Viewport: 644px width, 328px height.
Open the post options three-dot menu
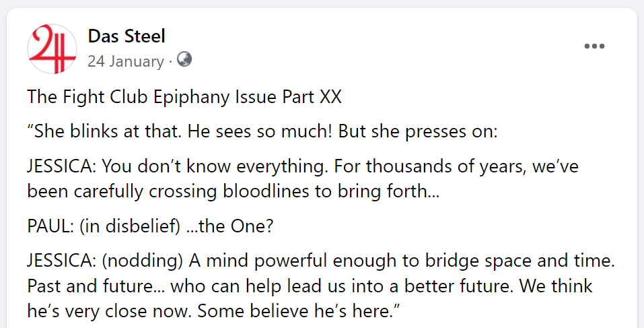pyautogui.click(x=595, y=46)
